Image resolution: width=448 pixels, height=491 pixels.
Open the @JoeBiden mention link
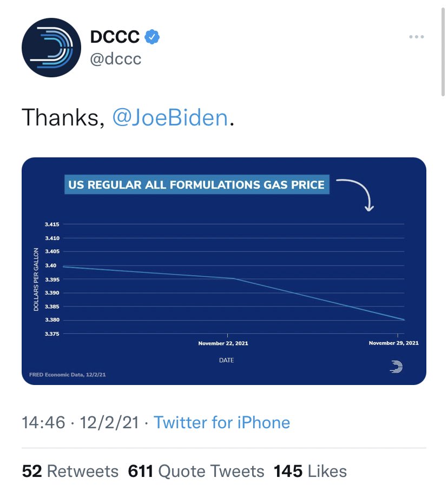(170, 118)
